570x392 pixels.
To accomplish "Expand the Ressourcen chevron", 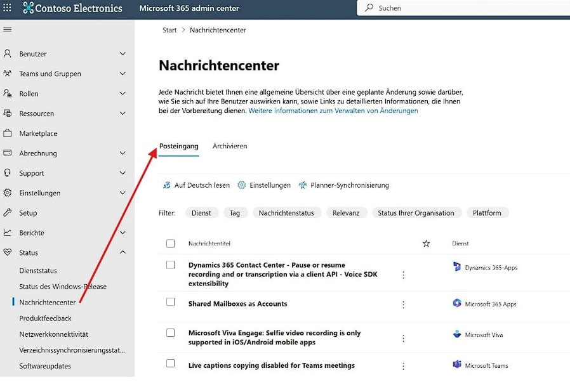I will [123, 113].
